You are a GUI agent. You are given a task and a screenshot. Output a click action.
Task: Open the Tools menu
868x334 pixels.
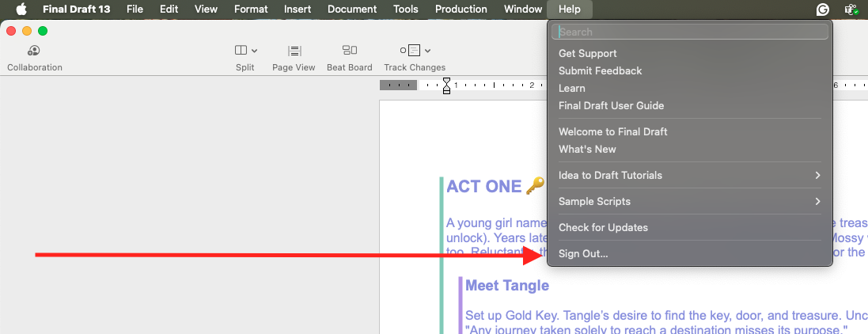tap(406, 9)
